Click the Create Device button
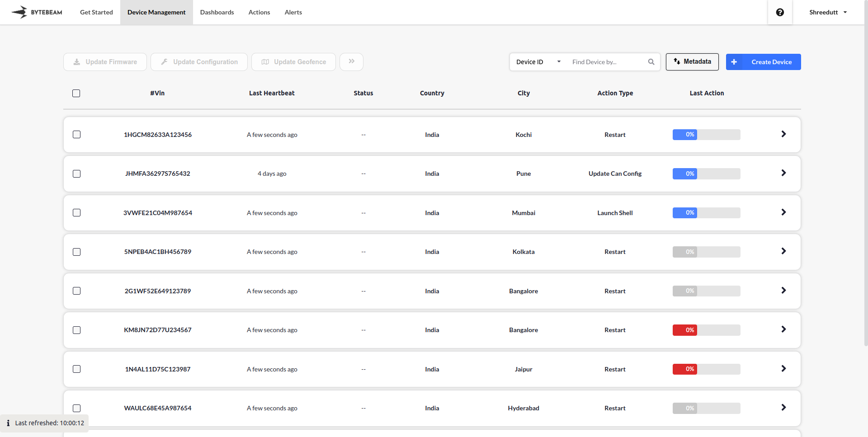The height and width of the screenshot is (437, 868). [763, 62]
